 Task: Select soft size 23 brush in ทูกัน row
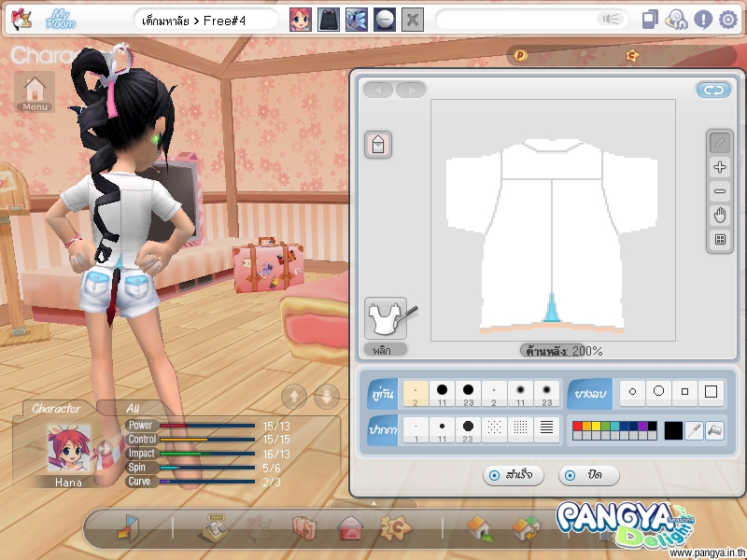coord(546,393)
